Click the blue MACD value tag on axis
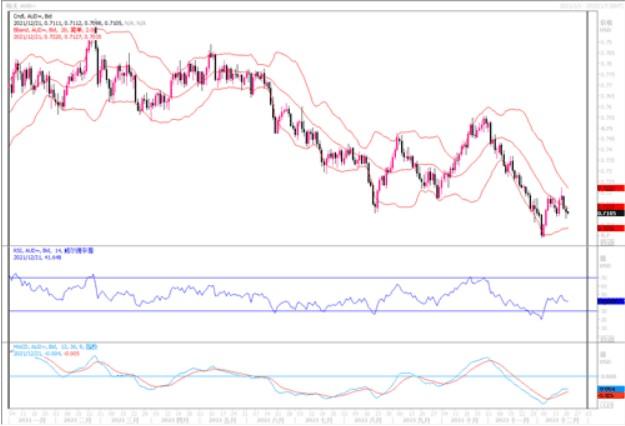The width and height of the screenshot is (625, 426). (x=606, y=388)
